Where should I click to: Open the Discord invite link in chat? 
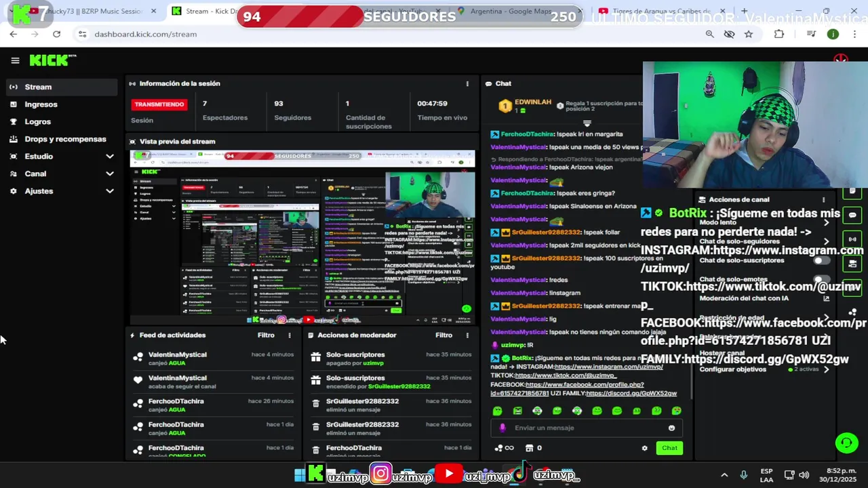pos(631,393)
